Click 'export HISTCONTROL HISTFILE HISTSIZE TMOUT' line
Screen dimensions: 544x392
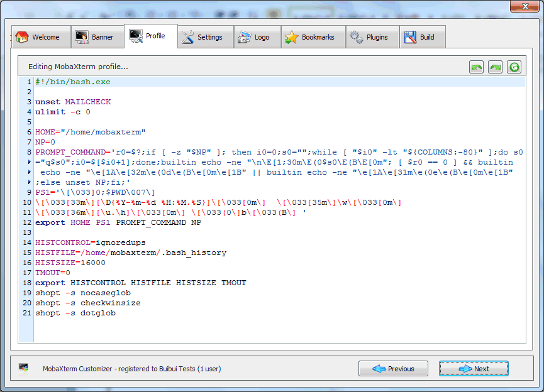[140, 283]
